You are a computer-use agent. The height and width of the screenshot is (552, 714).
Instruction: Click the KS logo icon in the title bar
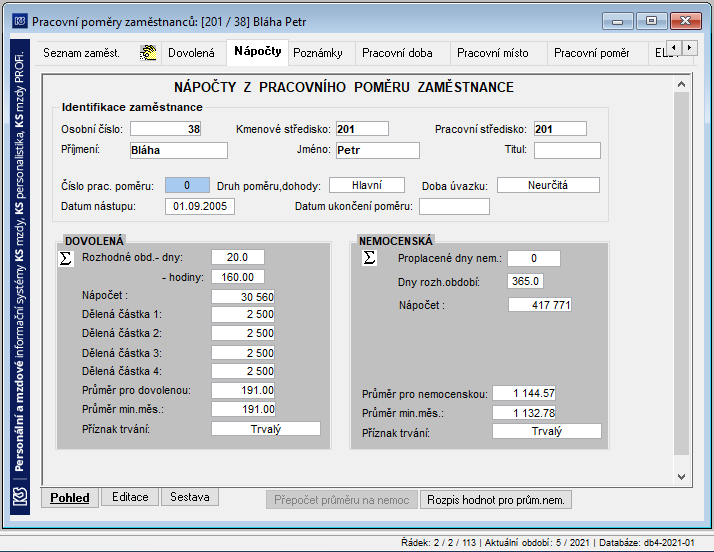click(20, 21)
